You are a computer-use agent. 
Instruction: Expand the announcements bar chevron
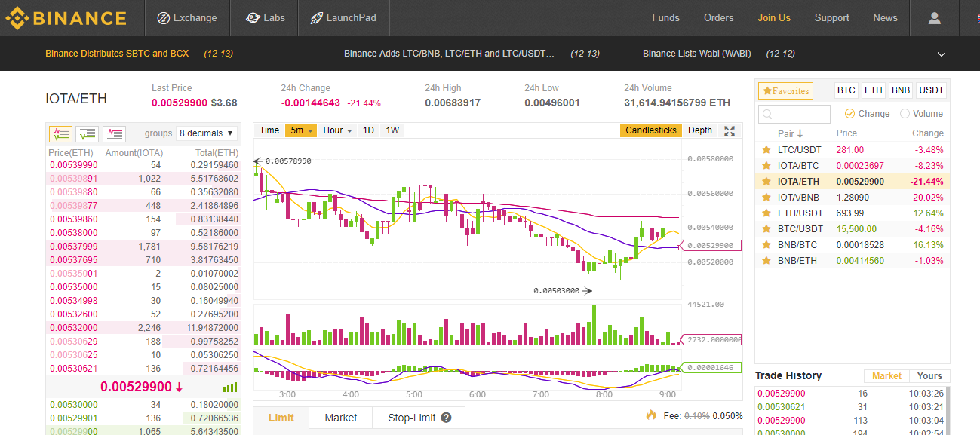(x=941, y=54)
